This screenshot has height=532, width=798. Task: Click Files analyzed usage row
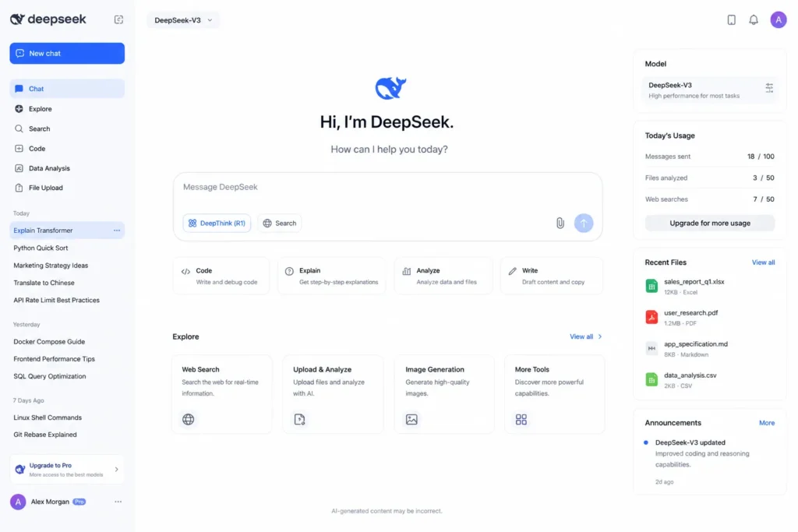pos(709,178)
